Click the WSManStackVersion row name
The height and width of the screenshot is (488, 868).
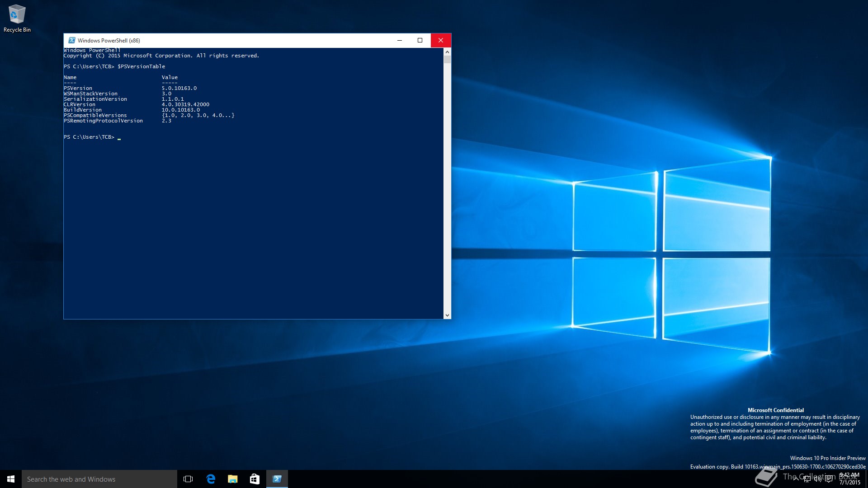tap(90, 94)
